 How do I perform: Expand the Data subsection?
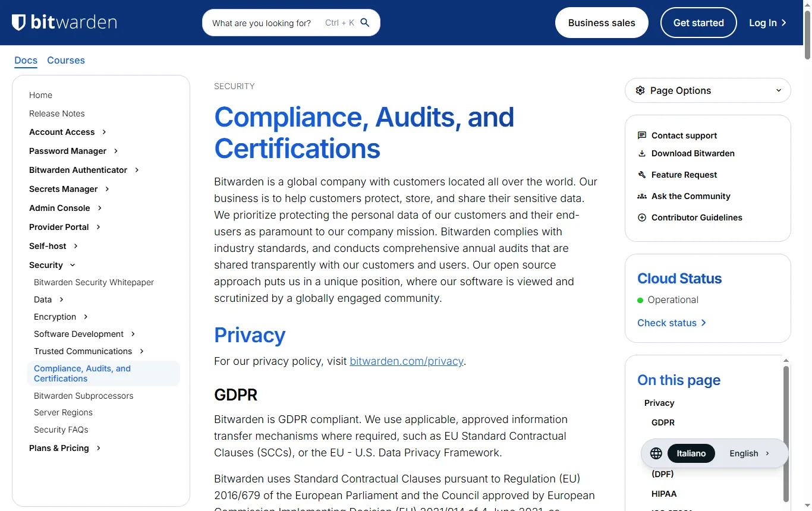point(61,299)
